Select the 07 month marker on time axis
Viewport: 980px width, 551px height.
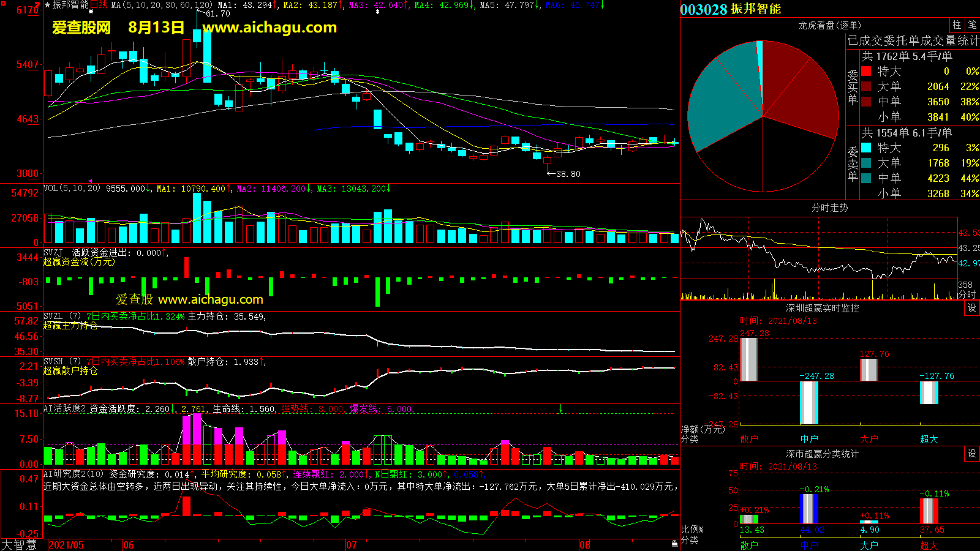pos(352,545)
